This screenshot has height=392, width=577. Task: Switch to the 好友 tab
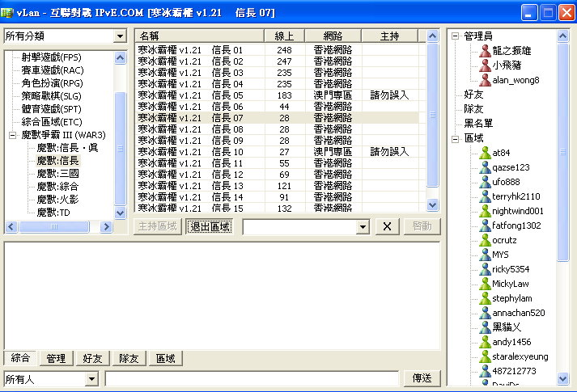92,358
